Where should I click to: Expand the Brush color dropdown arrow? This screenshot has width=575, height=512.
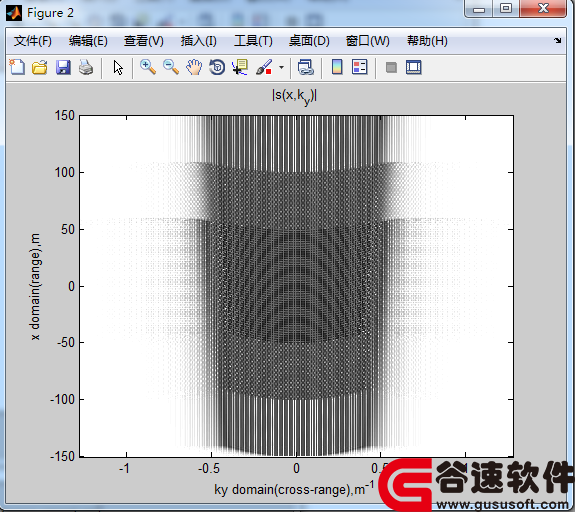[x=281, y=67]
